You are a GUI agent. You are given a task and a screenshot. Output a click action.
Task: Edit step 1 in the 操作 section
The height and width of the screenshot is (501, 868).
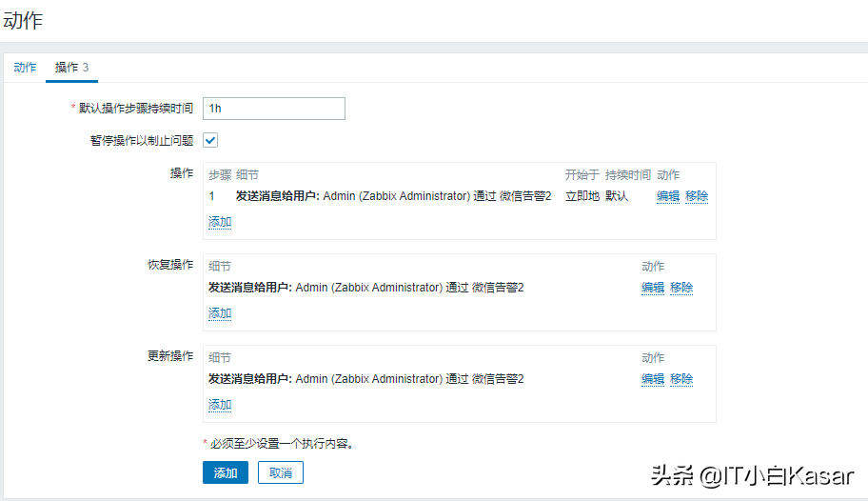click(668, 196)
